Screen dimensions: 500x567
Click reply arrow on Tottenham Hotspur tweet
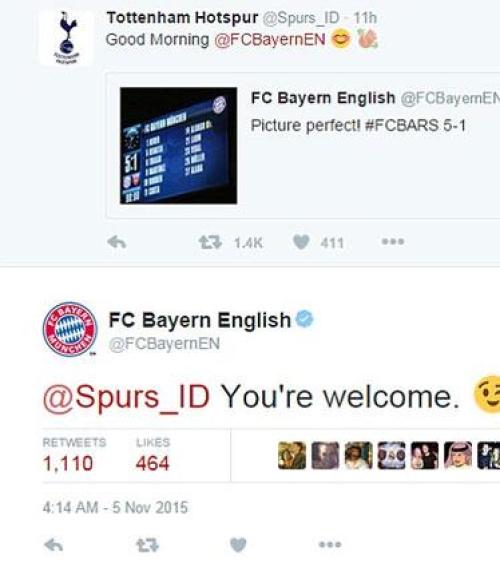click(x=117, y=242)
